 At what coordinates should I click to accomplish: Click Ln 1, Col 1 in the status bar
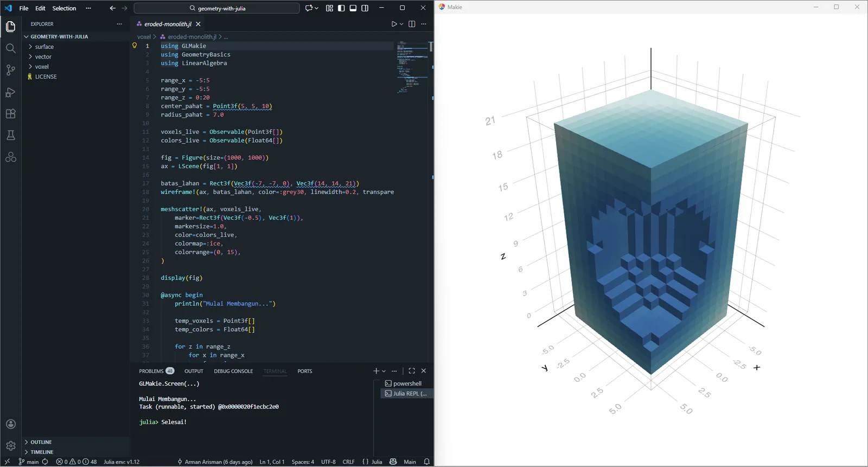272,462
